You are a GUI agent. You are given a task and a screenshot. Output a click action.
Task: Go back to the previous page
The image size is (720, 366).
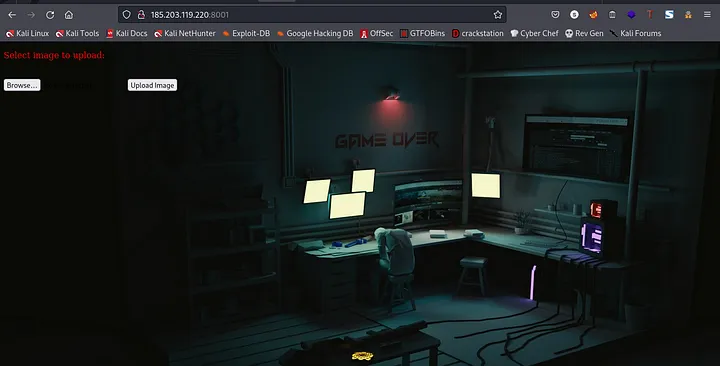(12, 15)
